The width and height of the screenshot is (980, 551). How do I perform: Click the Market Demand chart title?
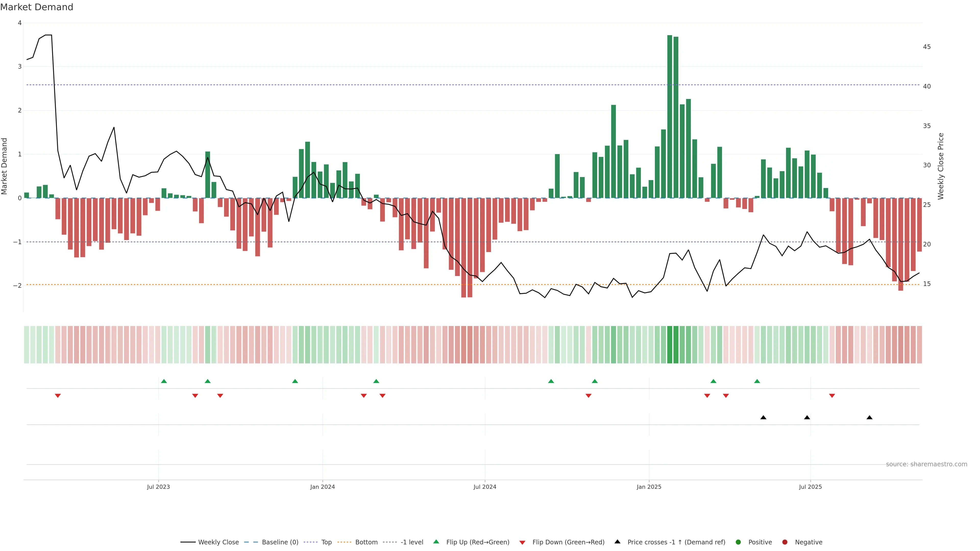coord(36,7)
